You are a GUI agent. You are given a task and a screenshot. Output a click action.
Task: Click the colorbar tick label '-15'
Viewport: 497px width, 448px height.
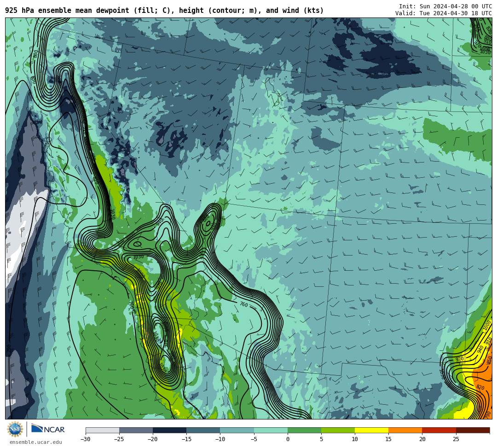[x=186, y=439]
